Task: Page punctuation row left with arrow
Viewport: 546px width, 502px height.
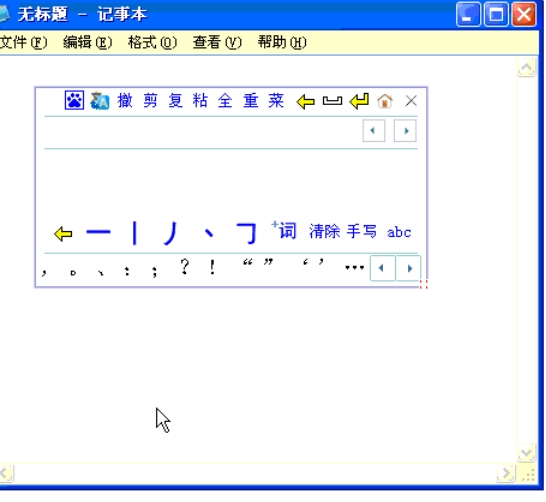Action: [382, 268]
